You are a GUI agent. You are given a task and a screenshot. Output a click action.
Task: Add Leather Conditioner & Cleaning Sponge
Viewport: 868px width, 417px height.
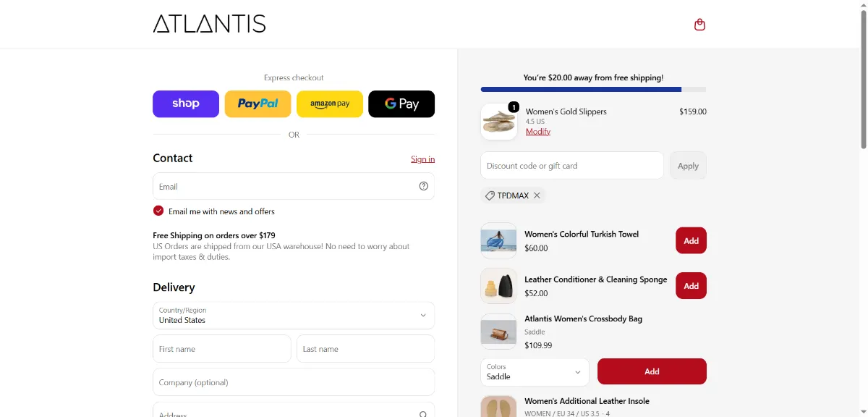click(x=691, y=286)
